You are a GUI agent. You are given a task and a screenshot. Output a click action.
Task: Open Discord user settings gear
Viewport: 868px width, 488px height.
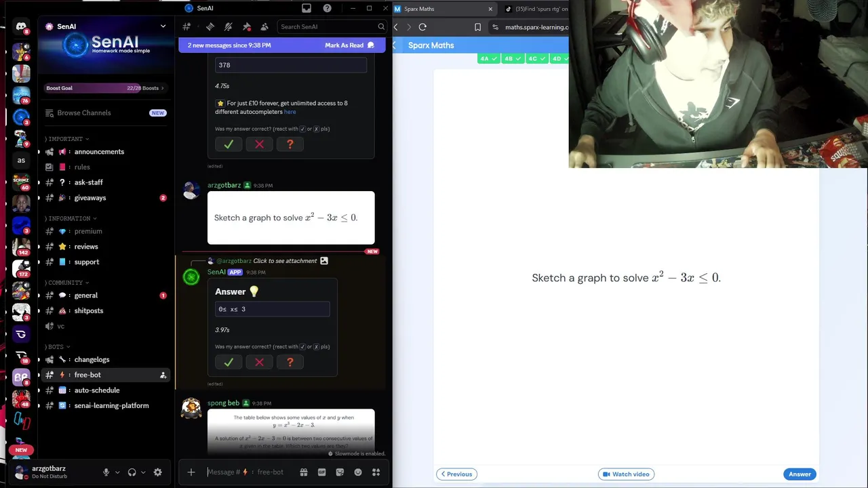click(x=158, y=472)
